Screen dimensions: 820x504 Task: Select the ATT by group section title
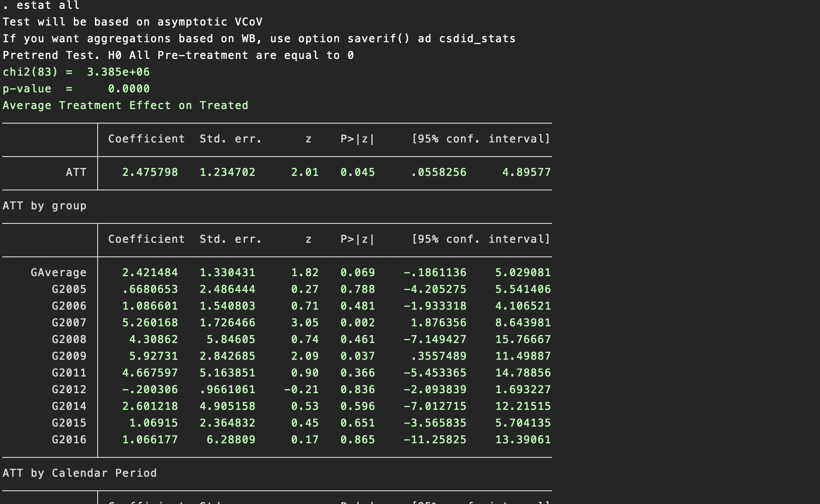pos(44,205)
